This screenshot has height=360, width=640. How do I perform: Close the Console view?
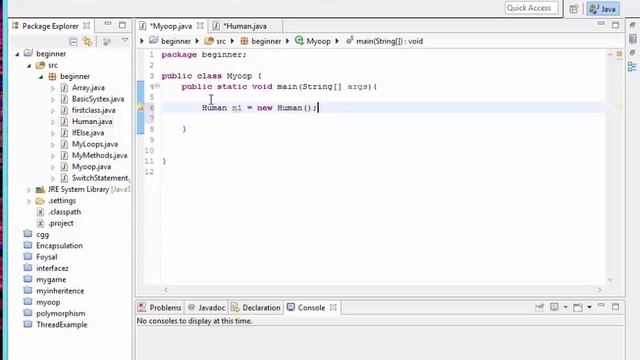333,307
